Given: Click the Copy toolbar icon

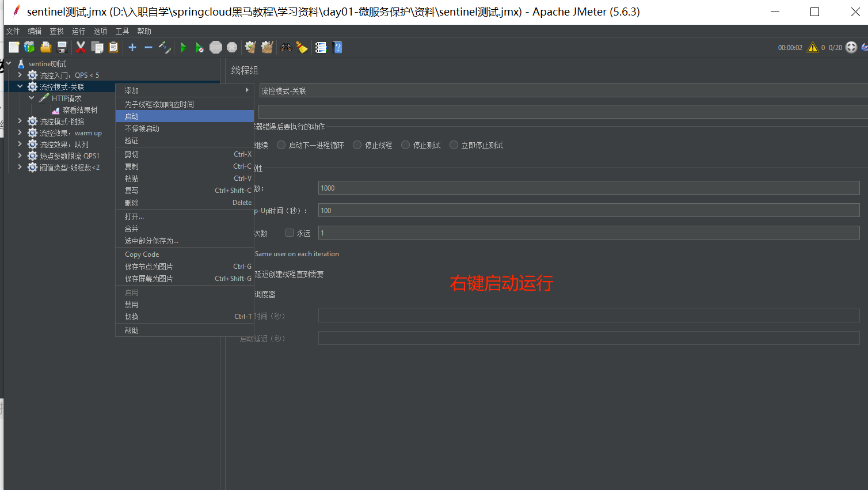Looking at the screenshot, I should tap(97, 47).
